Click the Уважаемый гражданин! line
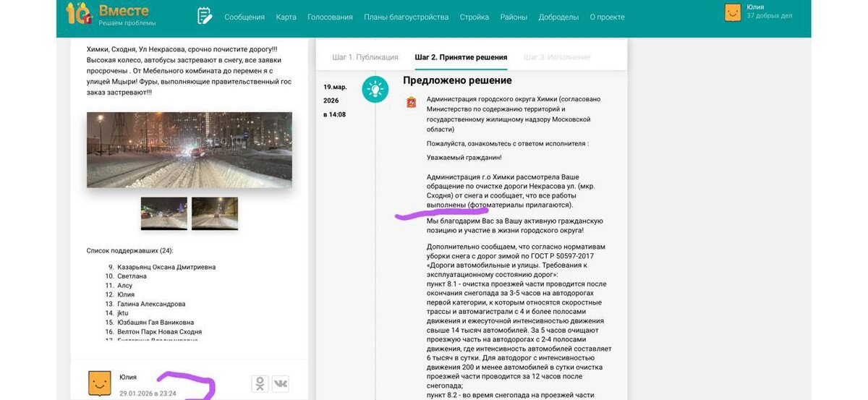 point(464,158)
